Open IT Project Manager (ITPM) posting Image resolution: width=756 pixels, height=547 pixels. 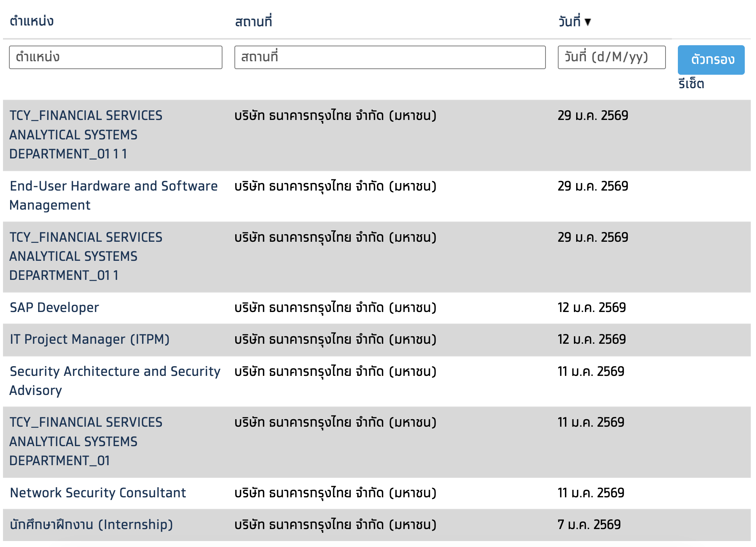click(90, 339)
